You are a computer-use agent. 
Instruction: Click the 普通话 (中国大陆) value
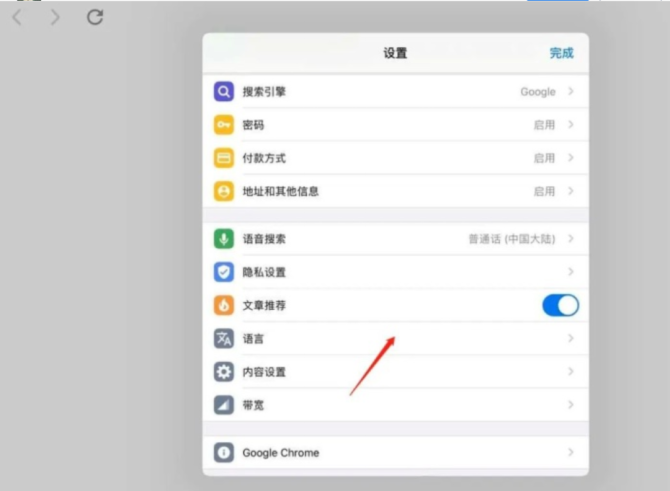tap(512, 239)
